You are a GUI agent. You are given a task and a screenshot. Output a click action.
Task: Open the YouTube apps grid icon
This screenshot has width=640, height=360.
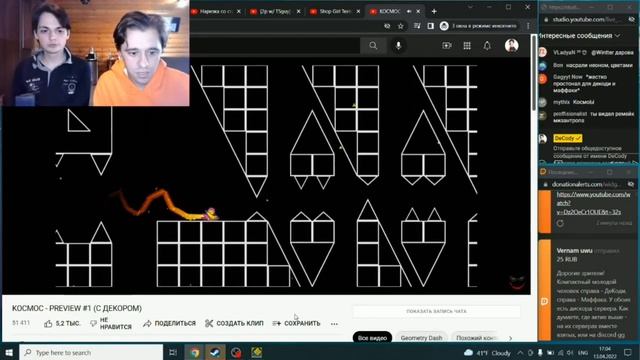467,46
